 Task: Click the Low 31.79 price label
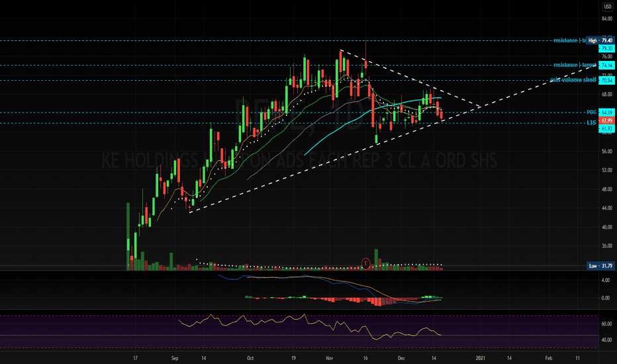pos(600,266)
